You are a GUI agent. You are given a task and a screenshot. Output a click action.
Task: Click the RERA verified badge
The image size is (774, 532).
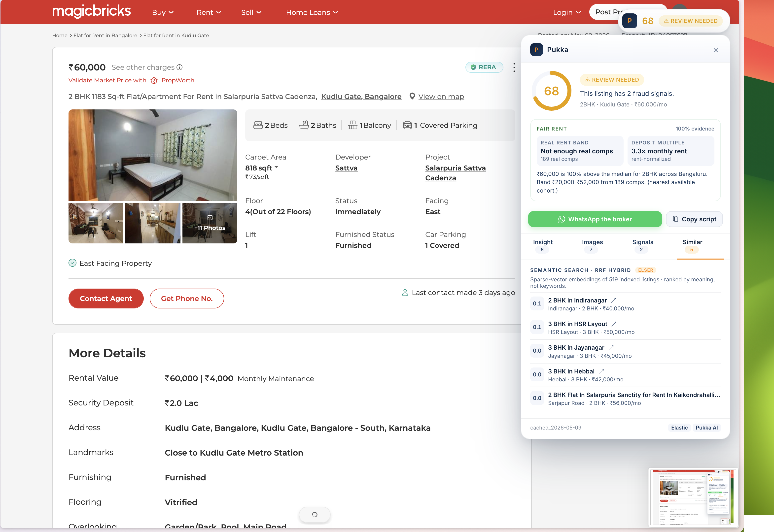pos(484,67)
